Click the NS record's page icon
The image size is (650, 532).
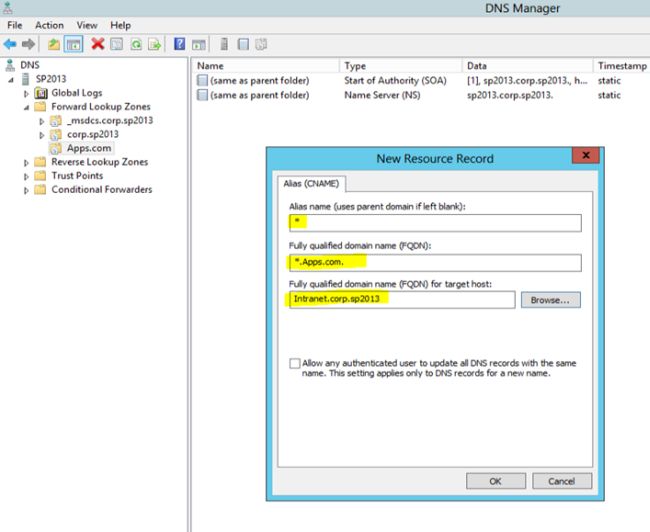tap(202, 95)
